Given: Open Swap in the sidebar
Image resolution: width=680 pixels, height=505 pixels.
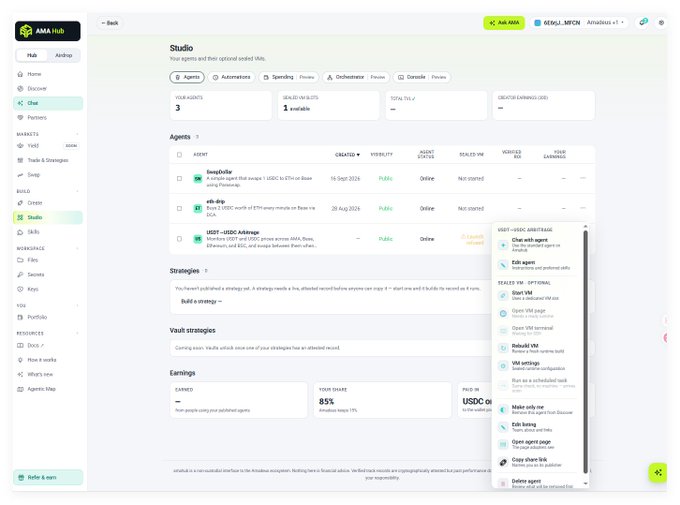Looking at the screenshot, I should [x=48, y=175].
